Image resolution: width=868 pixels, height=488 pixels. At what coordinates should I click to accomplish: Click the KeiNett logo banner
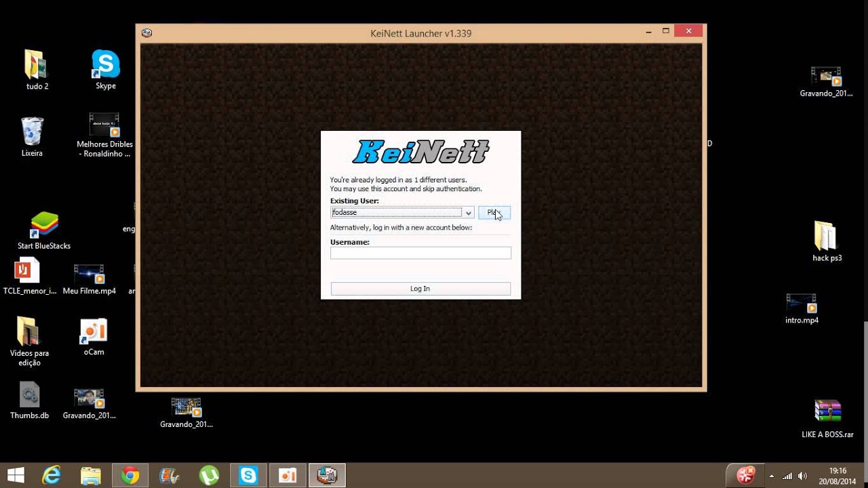(420, 152)
